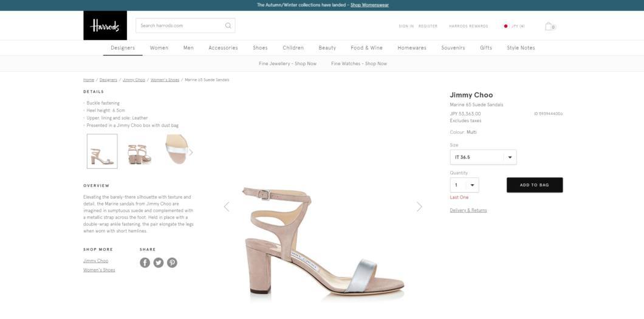The width and height of the screenshot is (644, 319).
Task: Open the Shoes menu
Action: click(x=260, y=47)
